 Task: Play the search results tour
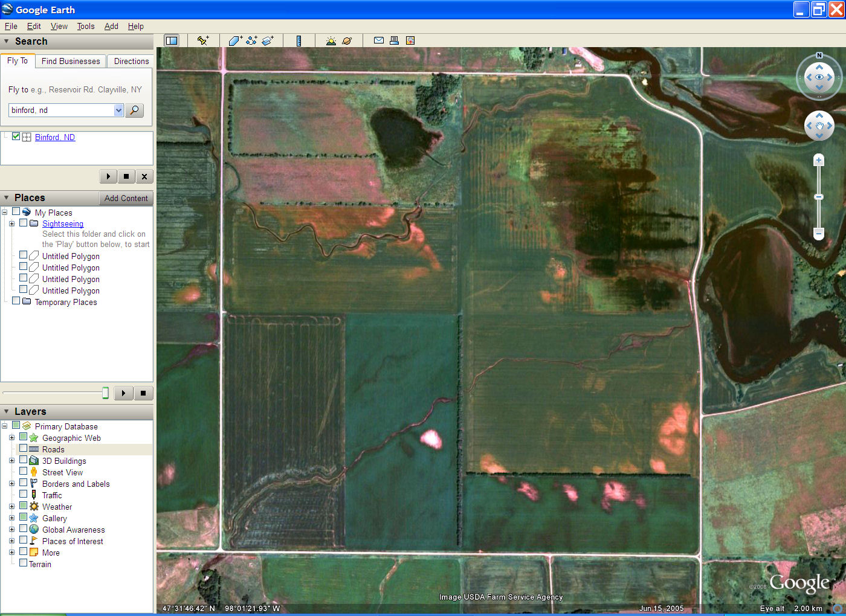[108, 176]
